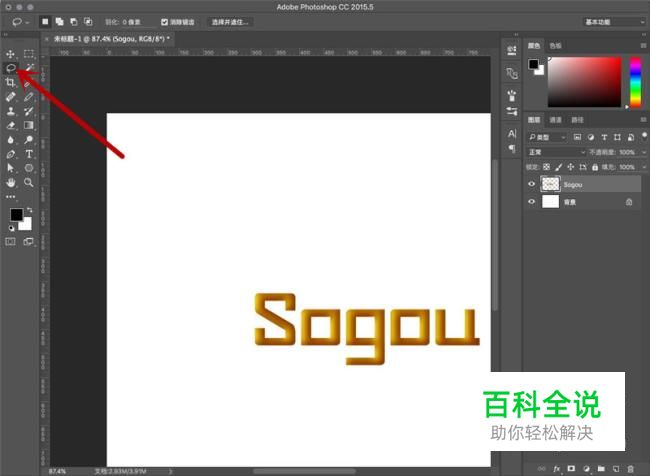
Task: Select the Hand tool
Action: [x=10, y=182]
